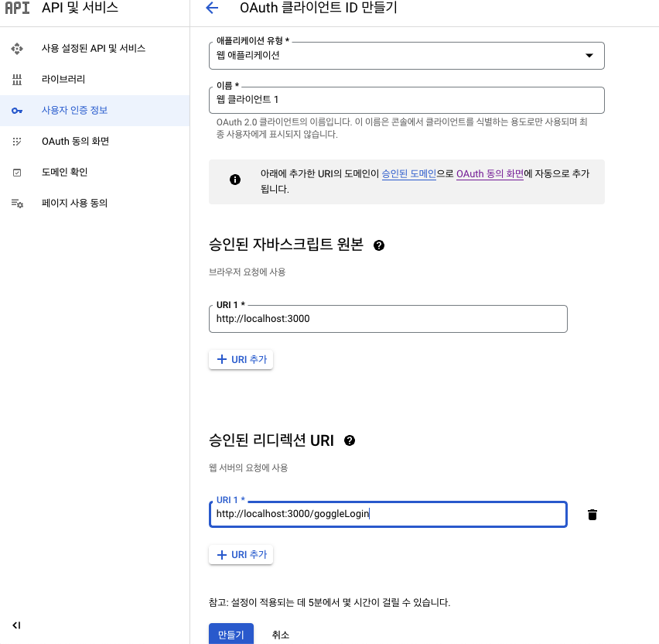Open help for 승인된 자바스크립트 원본
This screenshot has width=659, height=644.
[379, 245]
